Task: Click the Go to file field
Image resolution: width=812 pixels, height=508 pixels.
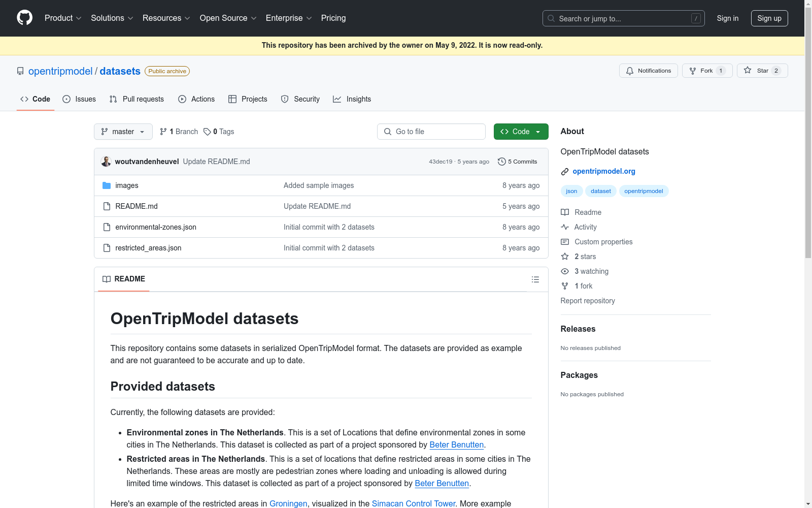Action: [x=431, y=132]
